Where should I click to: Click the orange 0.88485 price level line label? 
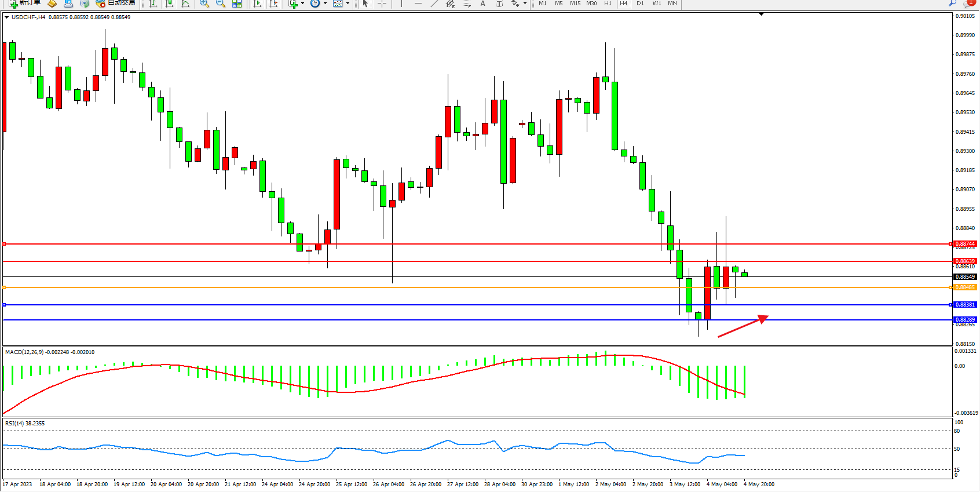964,287
